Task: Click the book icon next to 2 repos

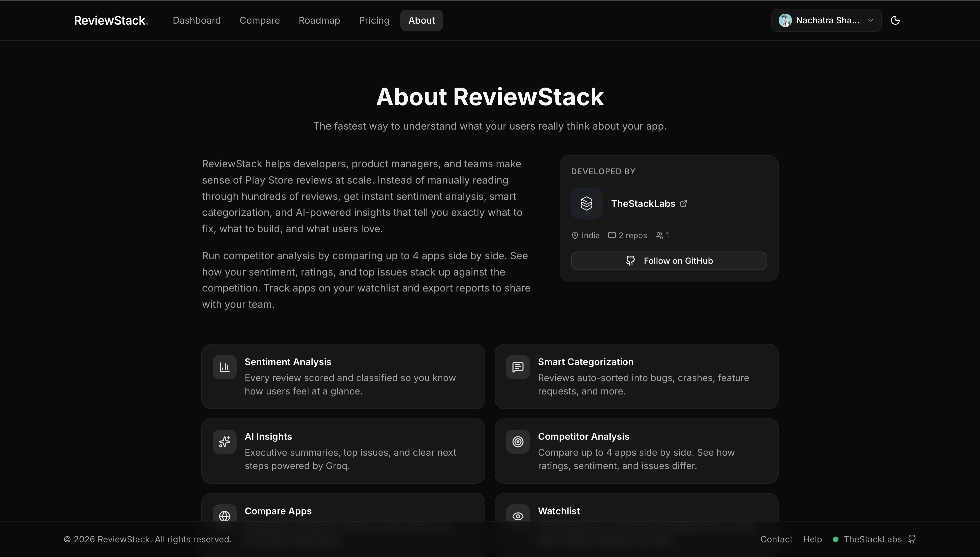Action: 612,235
